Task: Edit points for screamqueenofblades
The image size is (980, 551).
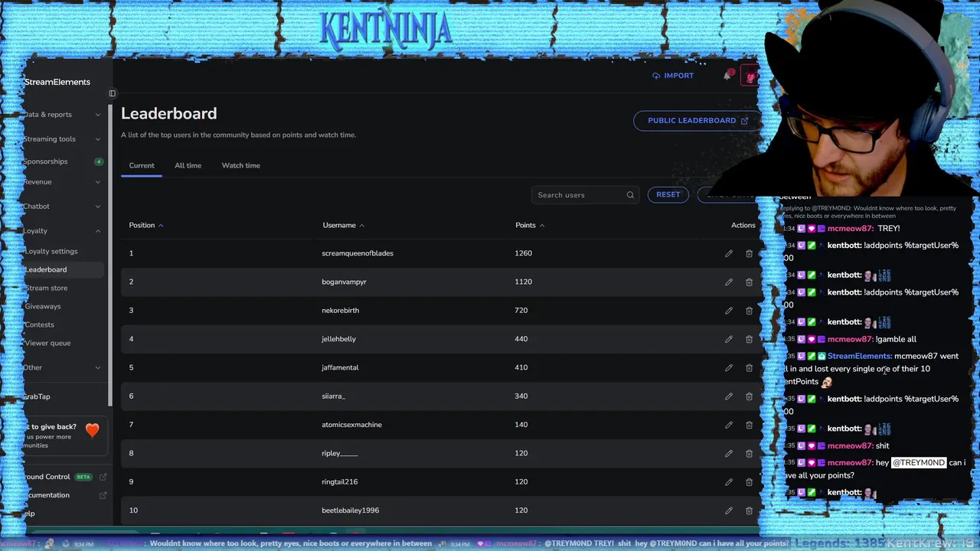Action: pyautogui.click(x=729, y=253)
